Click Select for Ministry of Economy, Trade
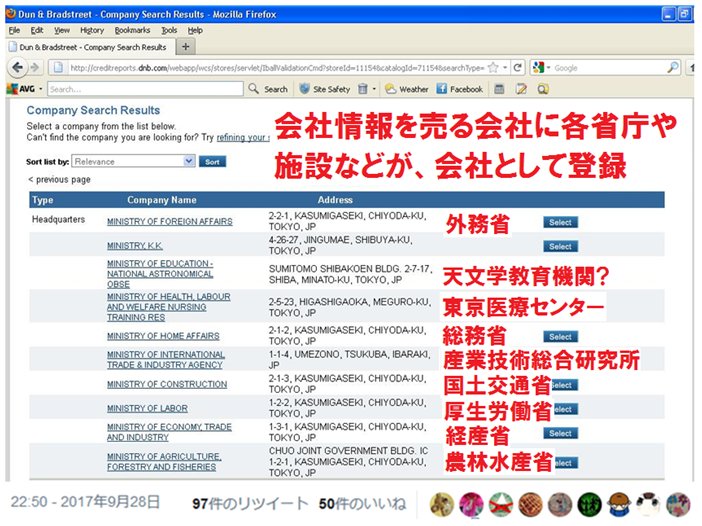Screen dimensions: 702x526 (x=561, y=433)
